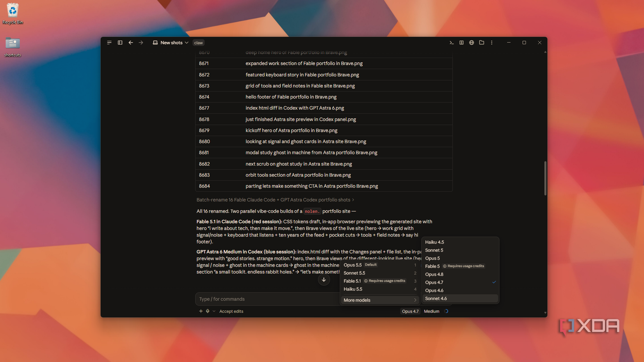The height and width of the screenshot is (362, 644).
Task: Click row 8677 index html diff filename
Action: coord(295,108)
